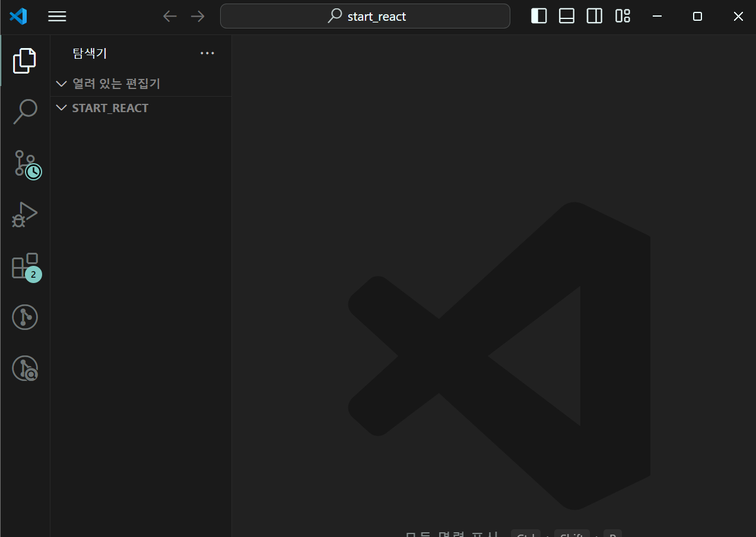Screen dimensions: 756x537
Task: Open the Search view icon
Action: click(25, 112)
